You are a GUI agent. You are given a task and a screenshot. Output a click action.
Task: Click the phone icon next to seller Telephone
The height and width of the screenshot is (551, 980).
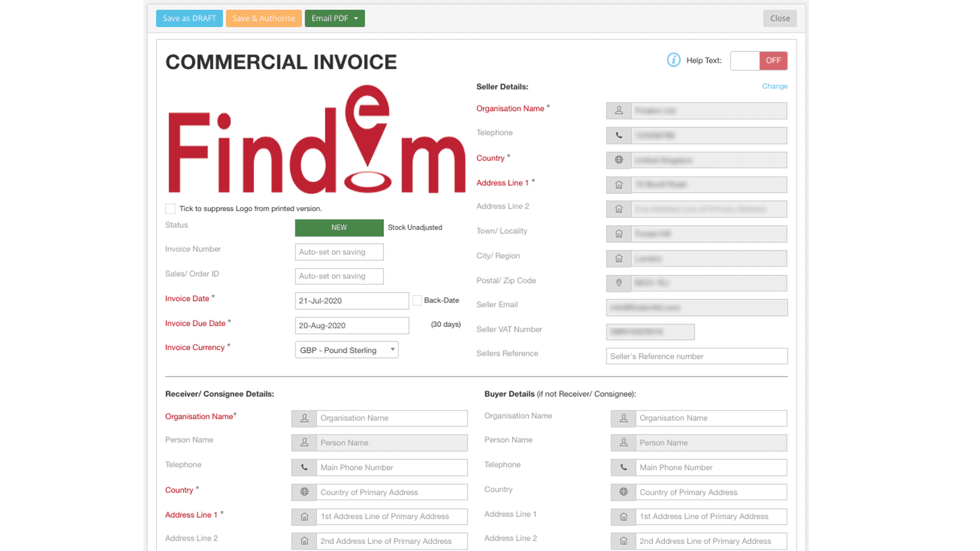tap(619, 135)
